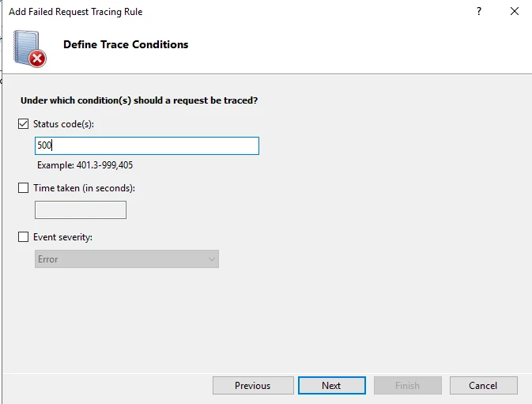Click the 'Time taken (in seconds):' label
The image size is (532, 404).
coord(84,188)
